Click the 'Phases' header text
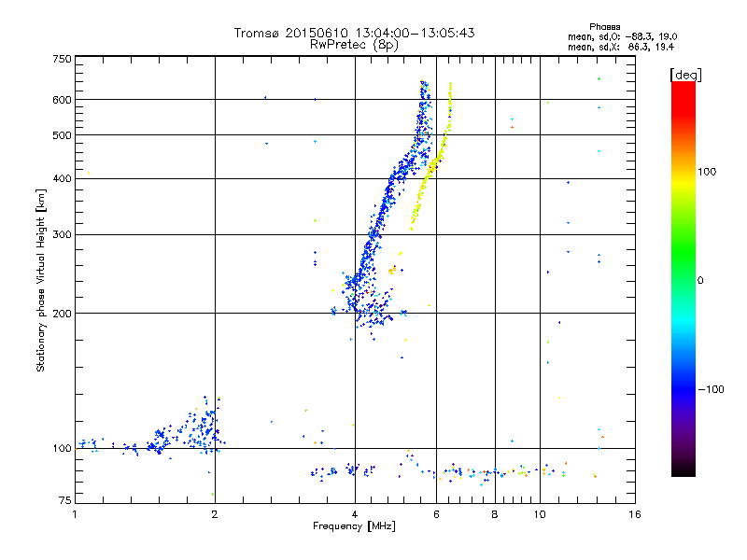Image resolution: width=747 pixels, height=560 pixels. tap(604, 27)
